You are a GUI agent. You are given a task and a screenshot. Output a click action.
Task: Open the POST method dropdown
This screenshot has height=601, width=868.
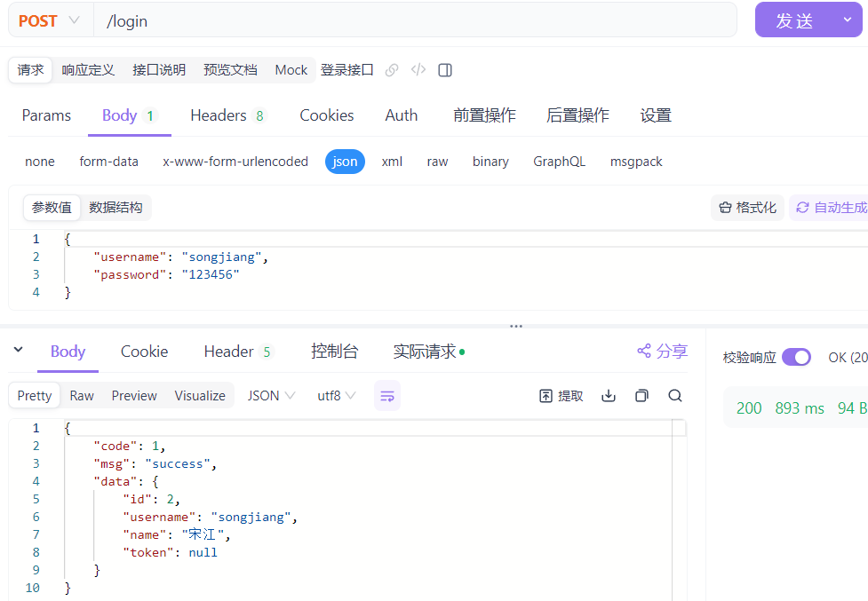[x=51, y=20]
